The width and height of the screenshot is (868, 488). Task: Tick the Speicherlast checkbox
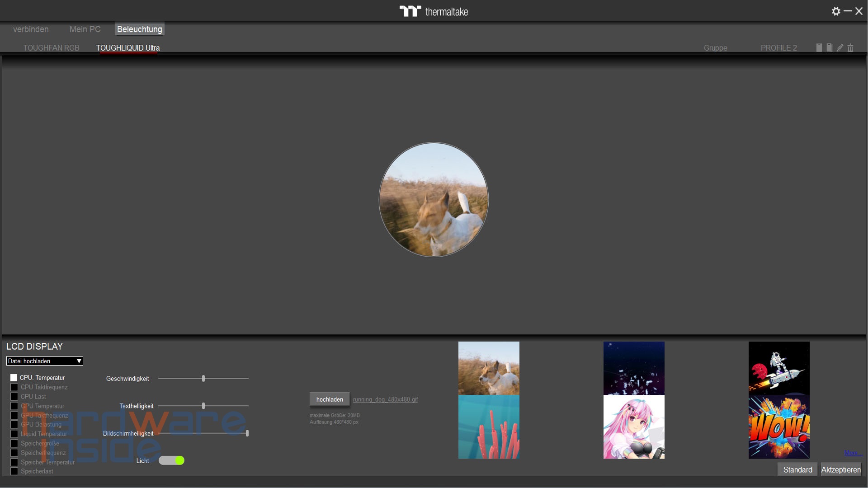(x=14, y=471)
